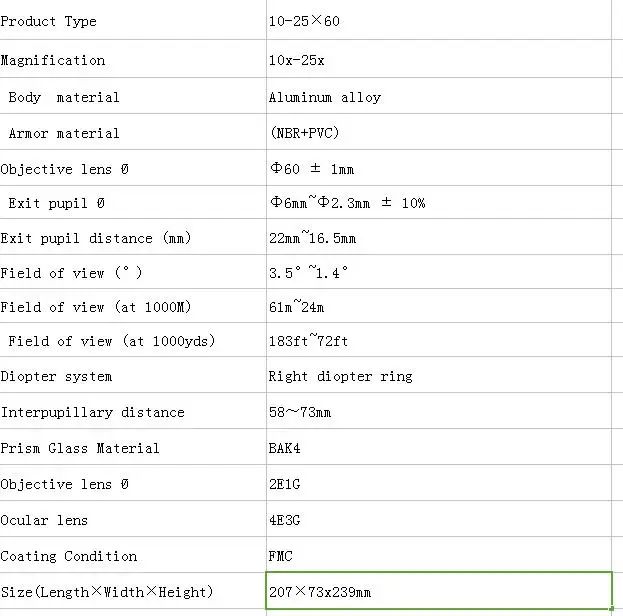
Task: Click the Right diopter ring cell
Action: click(439, 375)
